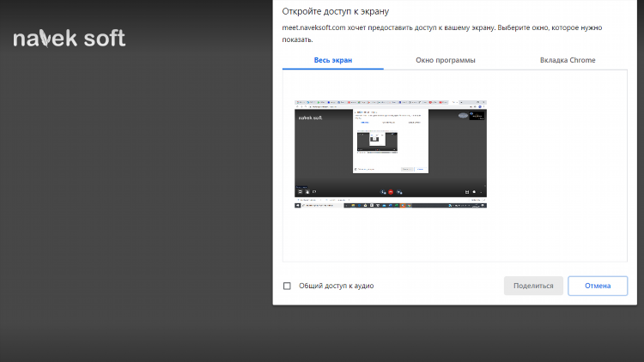This screenshot has width=644, height=362.
Task: Cancel sharing with the Отмена button
Action: pos(598,286)
